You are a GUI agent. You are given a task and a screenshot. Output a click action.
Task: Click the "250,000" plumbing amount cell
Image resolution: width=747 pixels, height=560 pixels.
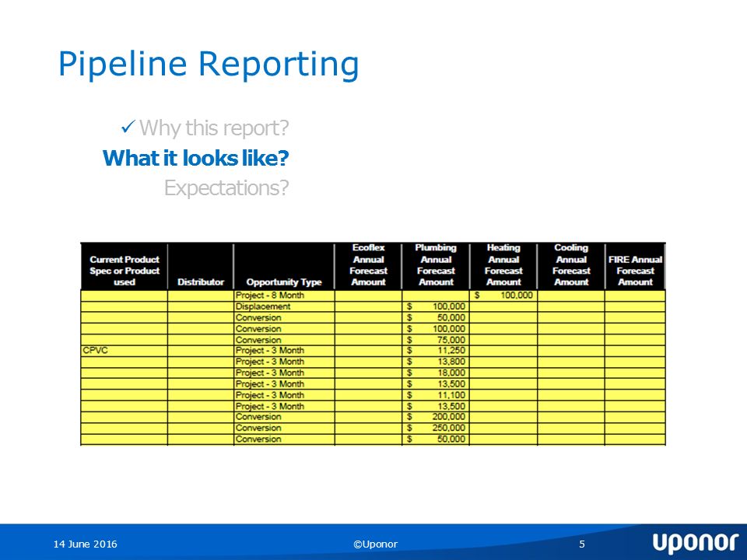tap(436, 428)
